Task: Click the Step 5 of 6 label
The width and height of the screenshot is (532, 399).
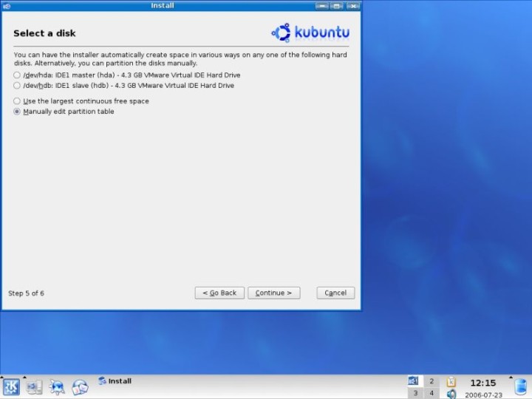Action: tap(26, 293)
